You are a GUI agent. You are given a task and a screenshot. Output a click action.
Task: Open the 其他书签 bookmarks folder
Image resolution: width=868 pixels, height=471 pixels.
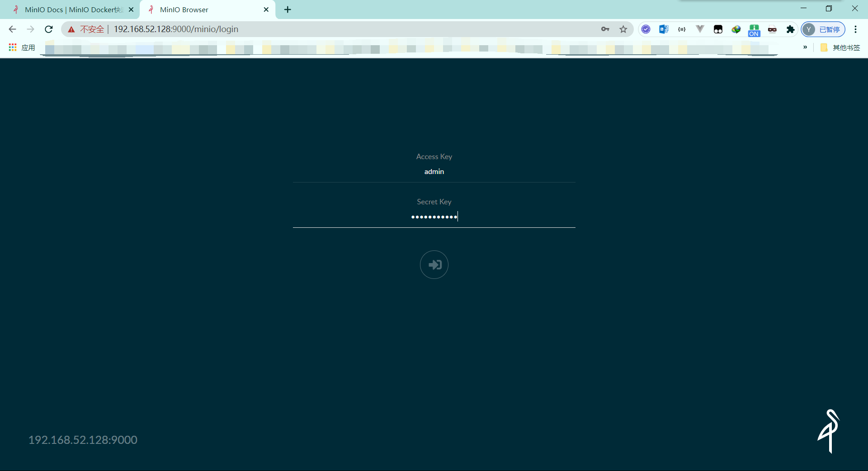[840, 47]
